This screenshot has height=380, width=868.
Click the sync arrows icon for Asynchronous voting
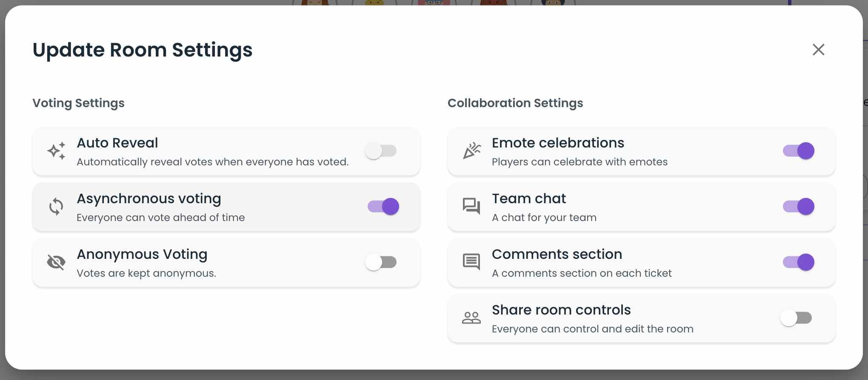click(56, 207)
